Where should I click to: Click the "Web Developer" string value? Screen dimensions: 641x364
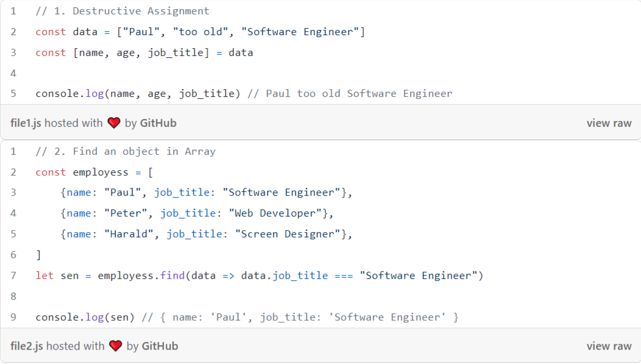tap(275, 213)
